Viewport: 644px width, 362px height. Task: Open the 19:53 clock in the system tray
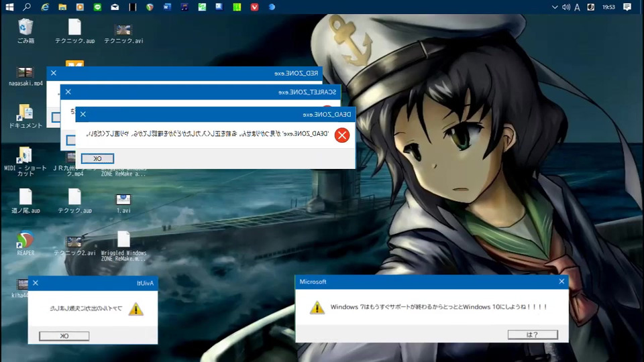[608, 7]
